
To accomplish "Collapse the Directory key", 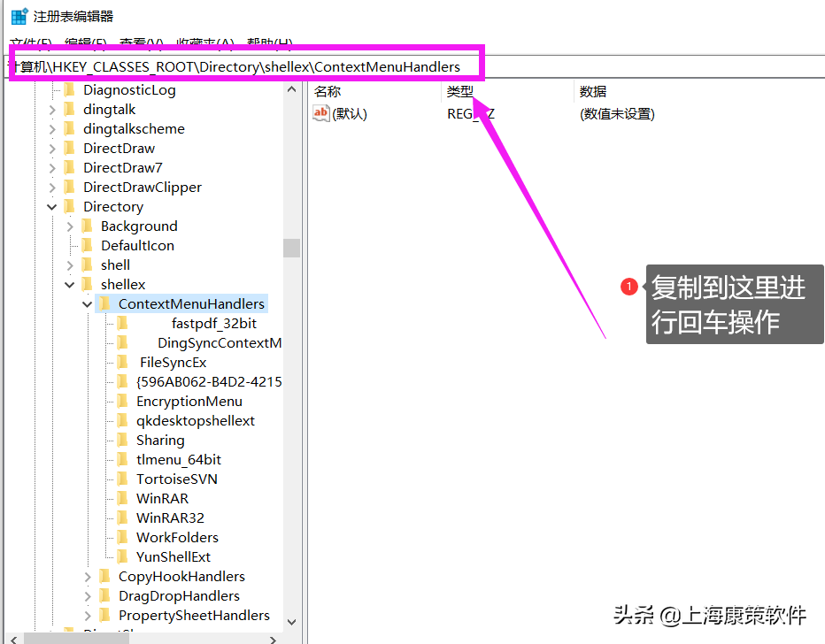I will (x=51, y=207).
